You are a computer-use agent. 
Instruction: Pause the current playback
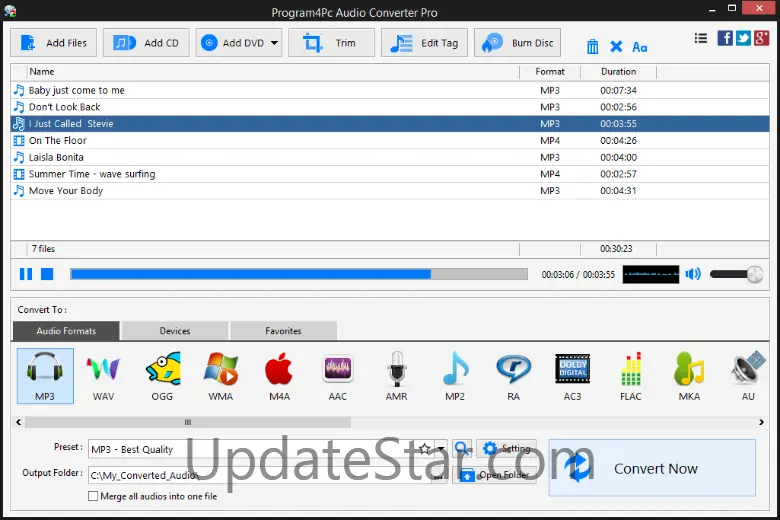coord(26,274)
